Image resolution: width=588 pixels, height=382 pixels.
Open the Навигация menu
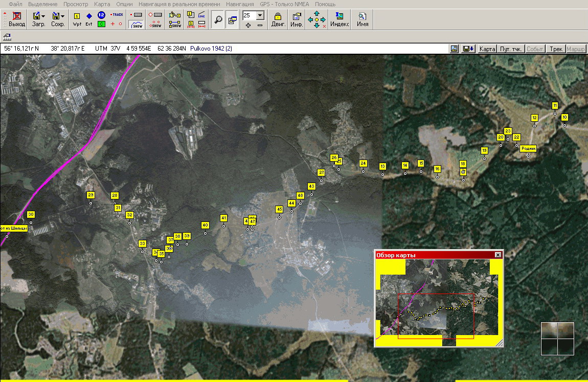click(x=239, y=4)
